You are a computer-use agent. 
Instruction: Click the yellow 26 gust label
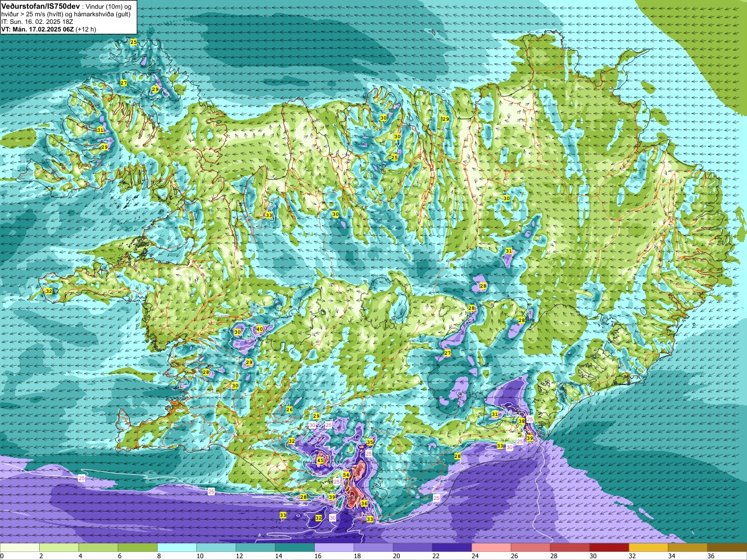click(x=289, y=409)
